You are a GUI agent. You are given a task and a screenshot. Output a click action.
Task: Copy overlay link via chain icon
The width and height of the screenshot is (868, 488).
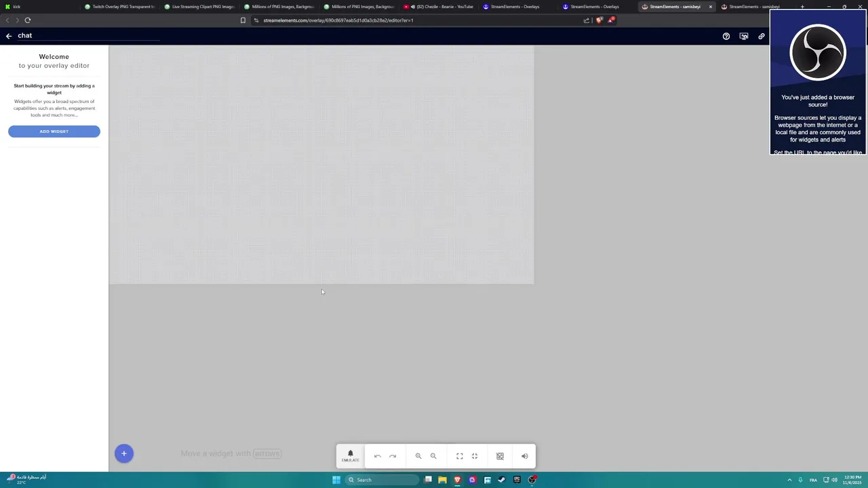click(762, 37)
